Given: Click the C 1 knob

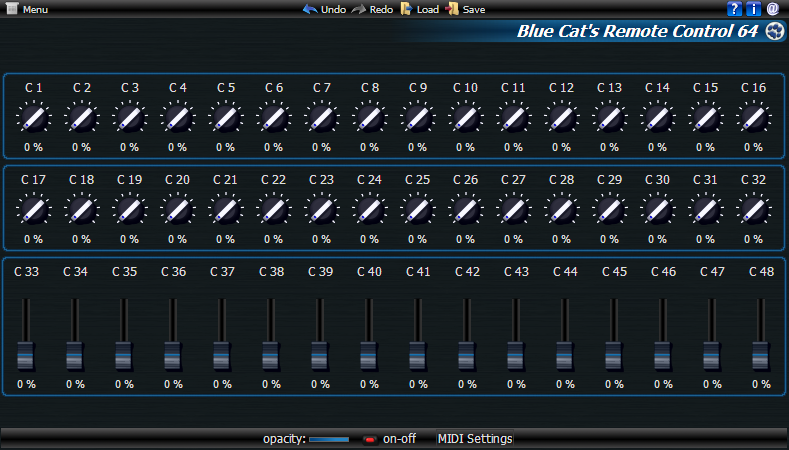Looking at the screenshot, I should [33, 120].
